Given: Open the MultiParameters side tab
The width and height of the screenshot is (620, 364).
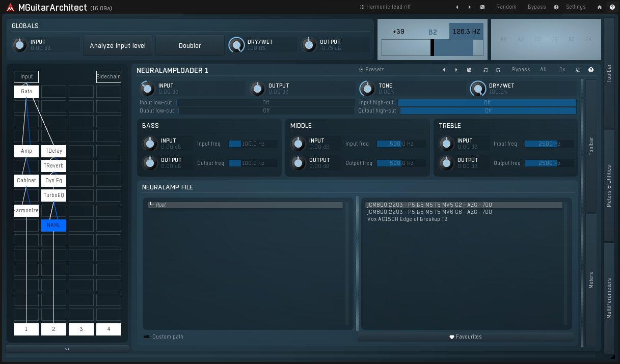Looking at the screenshot, I should [609, 298].
